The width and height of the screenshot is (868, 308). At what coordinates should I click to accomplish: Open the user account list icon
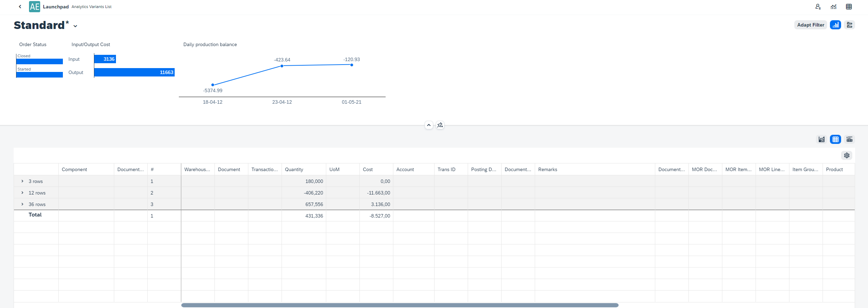click(x=818, y=7)
